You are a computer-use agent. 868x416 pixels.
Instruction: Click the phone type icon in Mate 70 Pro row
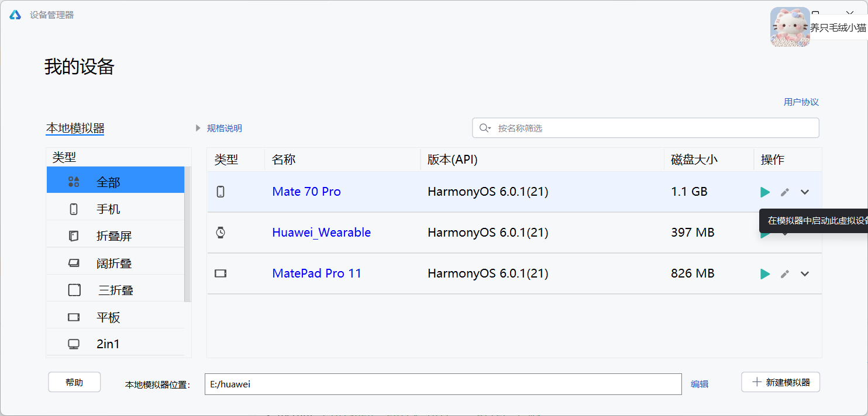[x=221, y=192]
